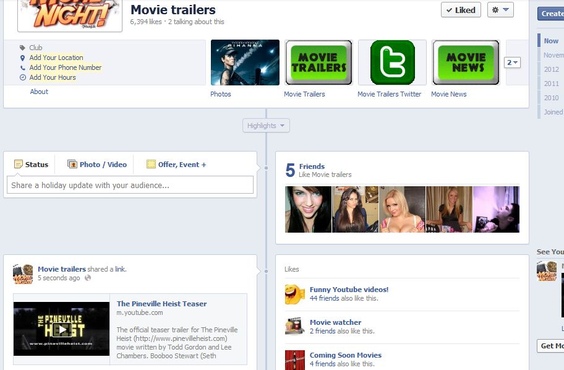Image resolution: width=564 pixels, height=370 pixels.
Task: Open the gear settings dropdown
Action: pos(500,10)
